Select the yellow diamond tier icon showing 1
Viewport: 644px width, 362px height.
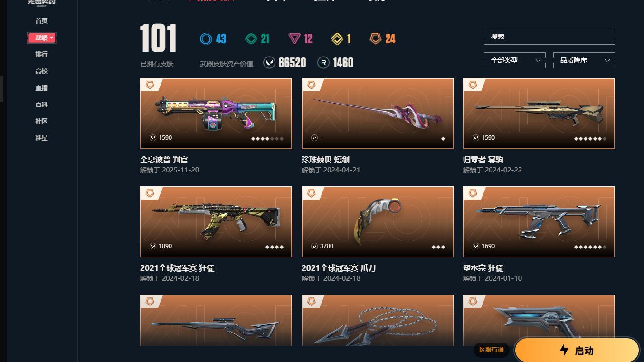(337, 39)
